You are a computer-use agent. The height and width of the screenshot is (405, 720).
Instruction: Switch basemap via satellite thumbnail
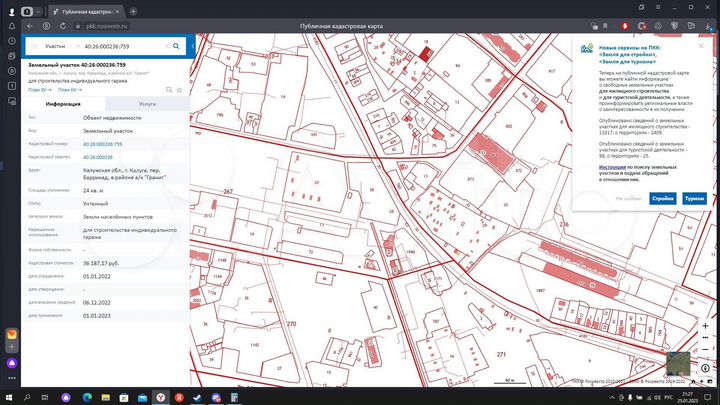tap(678, 364)
